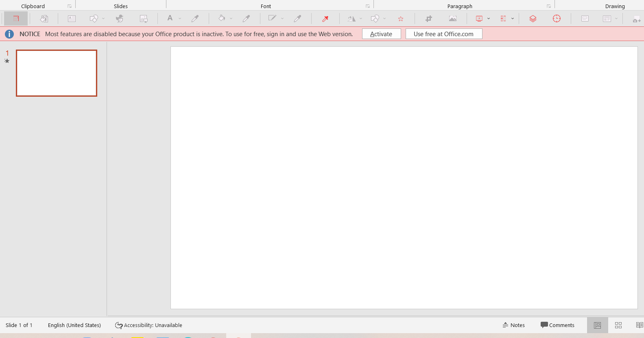The height and width of the screenshot is (338, 644).
Task: Click the paste-format clipboard icon
Action: coord(44,19)
